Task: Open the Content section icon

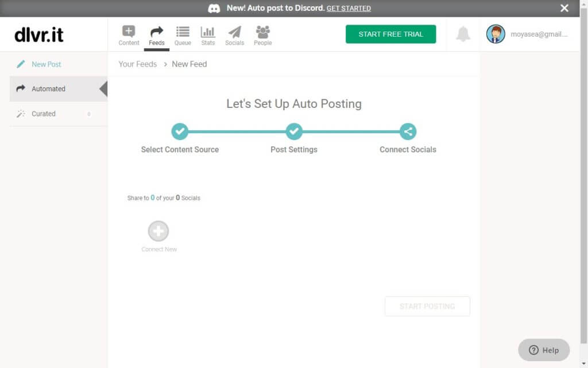Action: pos(129,32)
